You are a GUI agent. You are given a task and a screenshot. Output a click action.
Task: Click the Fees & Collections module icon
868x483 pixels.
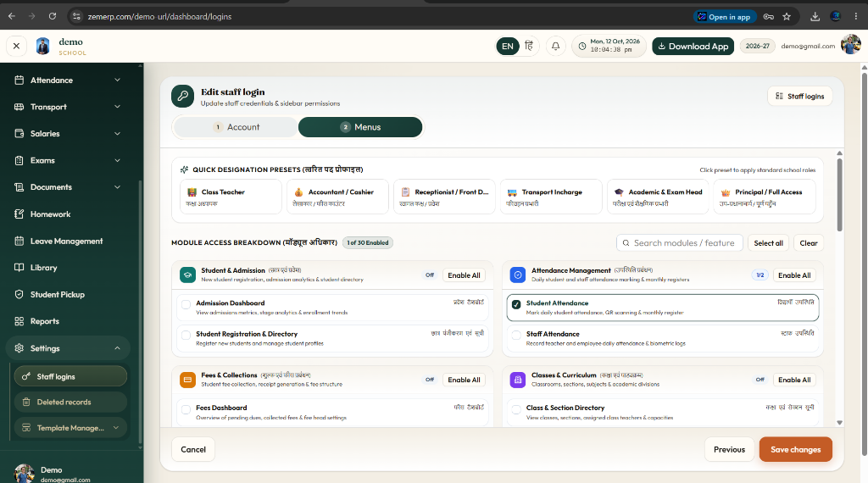[187, 380]
